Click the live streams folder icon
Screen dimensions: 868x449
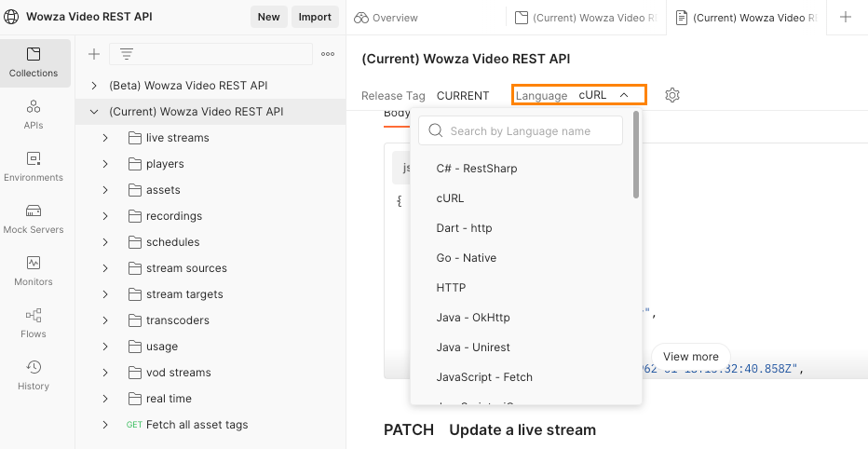[x=134, y=138]
